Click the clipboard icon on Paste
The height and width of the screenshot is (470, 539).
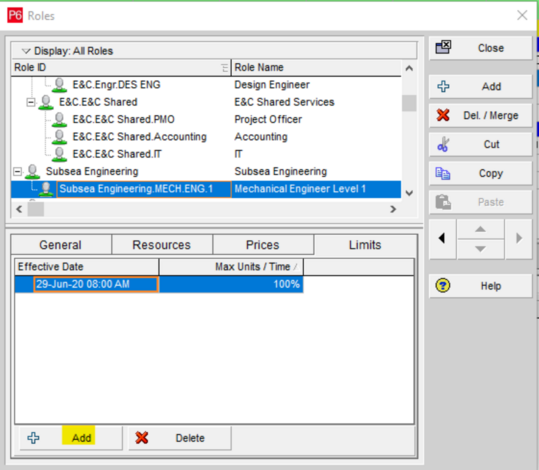pyautogui.click(x=443, y=202)
